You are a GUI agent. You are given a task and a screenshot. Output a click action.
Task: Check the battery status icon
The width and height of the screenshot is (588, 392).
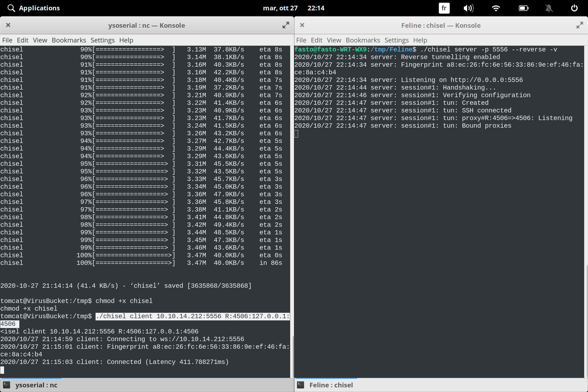tap(523, 8)
